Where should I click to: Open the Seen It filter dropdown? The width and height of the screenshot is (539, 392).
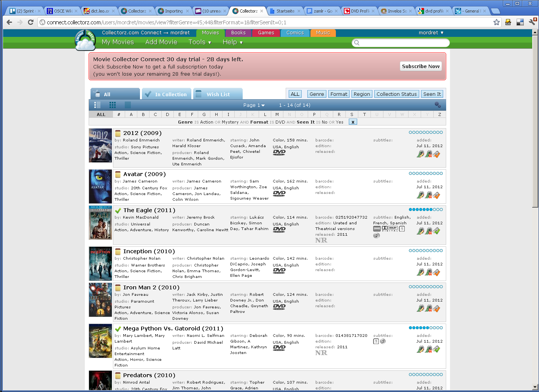432,94
